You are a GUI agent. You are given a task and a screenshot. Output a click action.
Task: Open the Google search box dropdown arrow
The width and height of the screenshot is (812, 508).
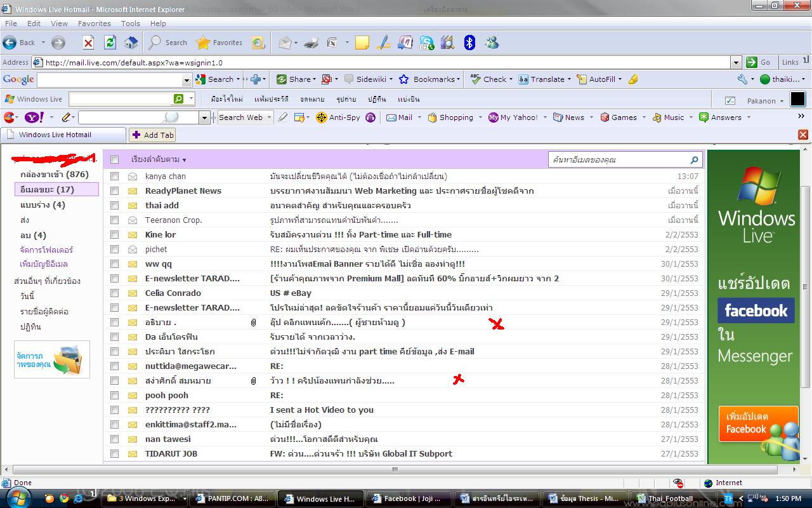187,80
